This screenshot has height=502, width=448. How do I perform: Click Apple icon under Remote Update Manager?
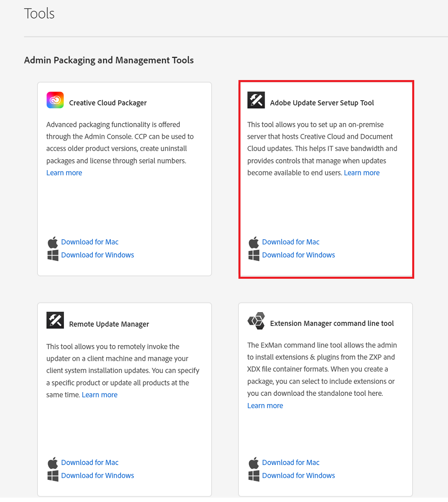[53, 463]
